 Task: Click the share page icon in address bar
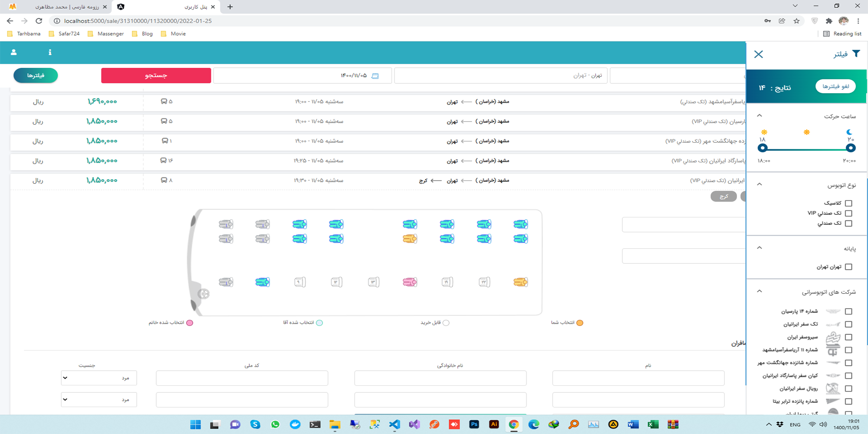click(x=782, y=21)
